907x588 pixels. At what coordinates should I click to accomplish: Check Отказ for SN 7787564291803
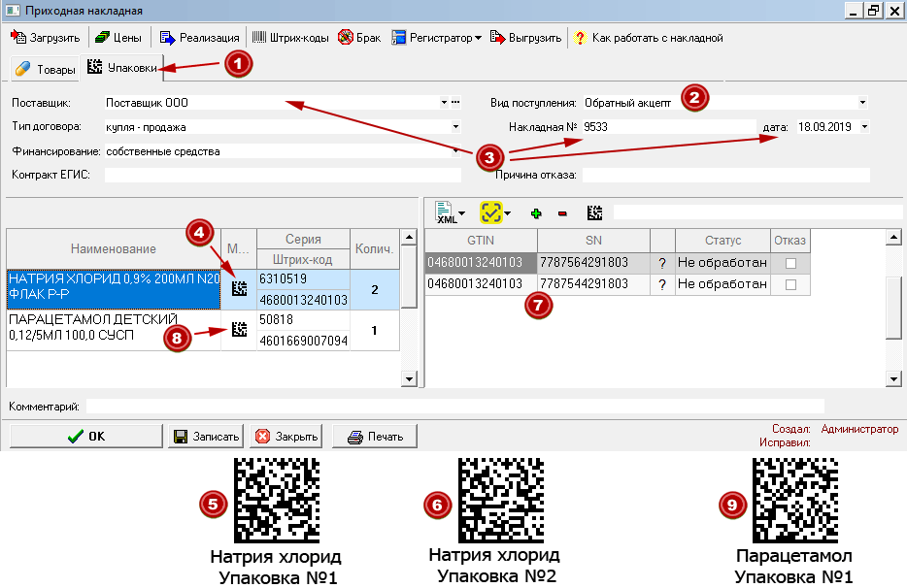pyautogui.click(x=790, y=263)
